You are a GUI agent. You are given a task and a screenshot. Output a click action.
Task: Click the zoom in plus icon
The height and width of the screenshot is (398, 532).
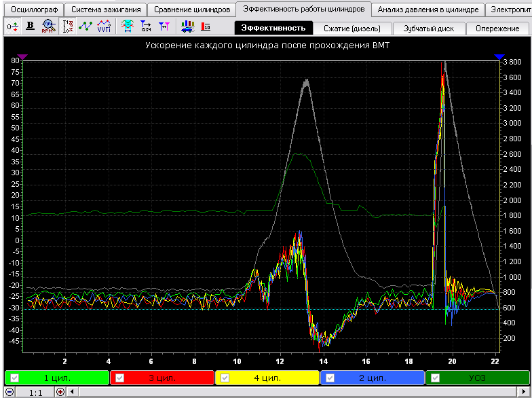pos(60,392)
